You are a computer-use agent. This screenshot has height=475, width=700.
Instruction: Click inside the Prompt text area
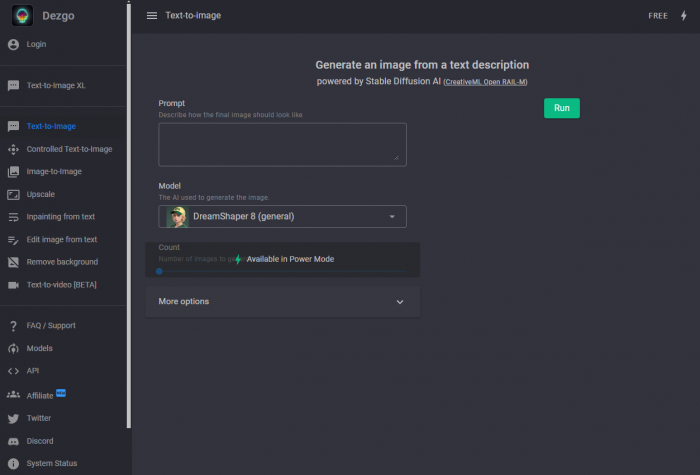pos(282,145)
